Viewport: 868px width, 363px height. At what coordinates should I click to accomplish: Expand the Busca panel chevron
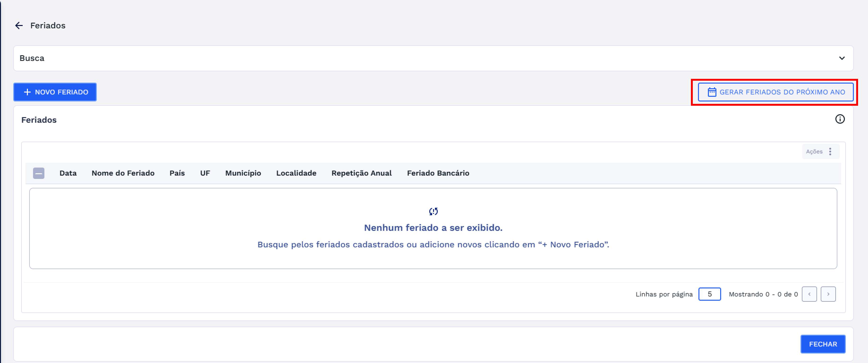[x=842, y=58]
